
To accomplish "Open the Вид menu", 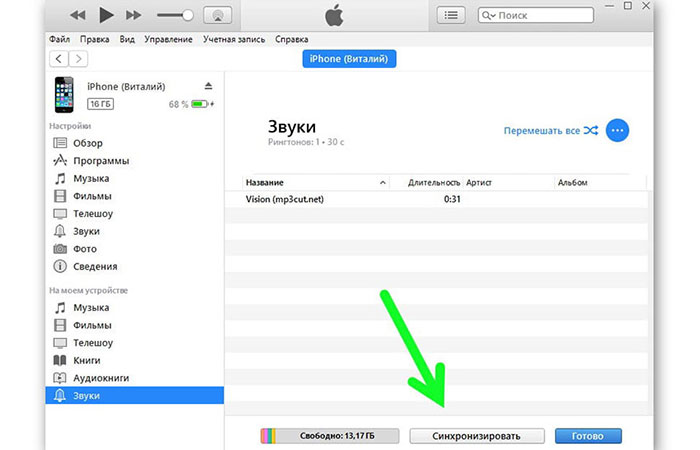I will tap(127, 39).
